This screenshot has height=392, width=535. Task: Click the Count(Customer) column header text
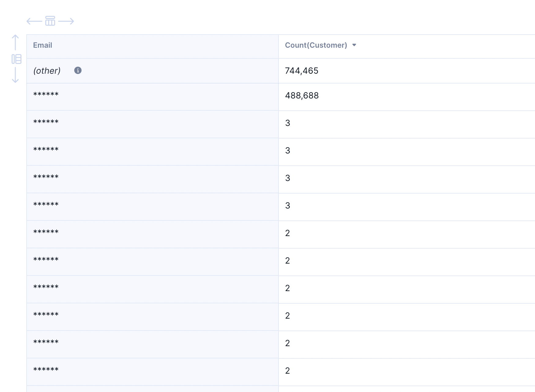click(x=316, y=45)
